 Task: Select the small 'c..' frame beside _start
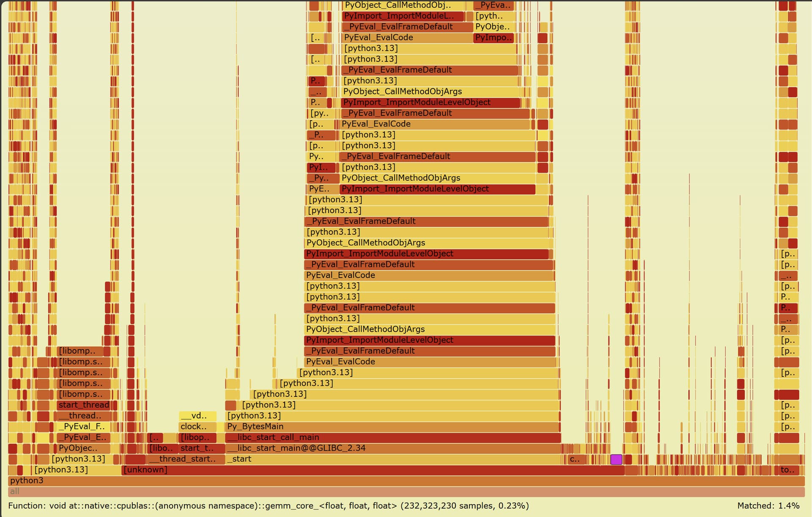(x=576, y=459)
